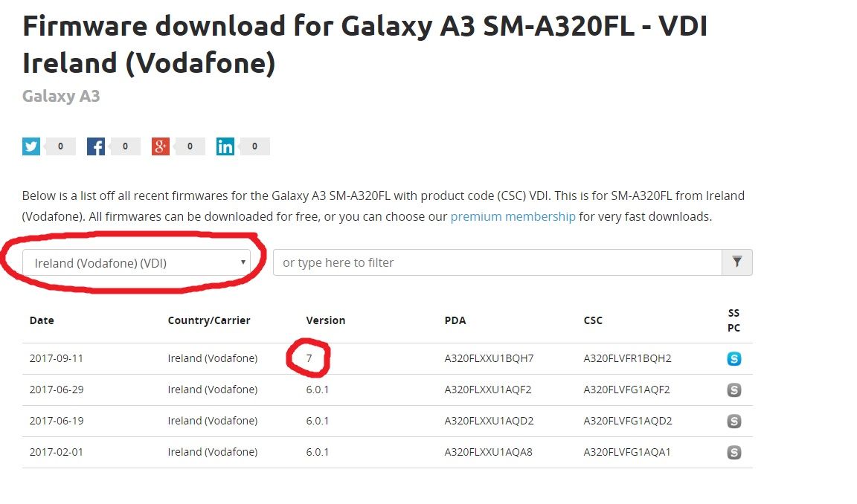Select the A320FLXXU1AQF2 firmware row
Viewport: 857px width, 504px height.
tap(387, 390)
